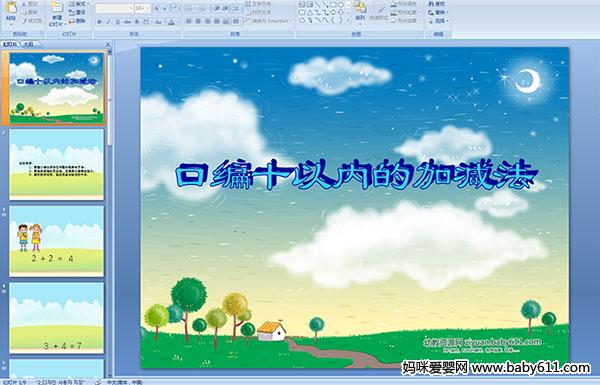Toggle text Shadow formatting
Viewport: 600px width, 385px height.
[x=137, y=22]
